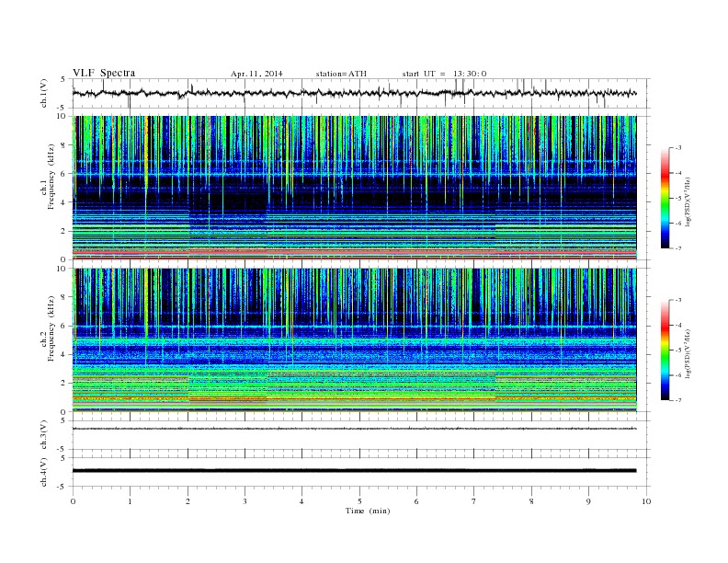Click the ch.3 voltage trace line
The image size is (728, 563).
pyautogui.click(x=354, y=429)
